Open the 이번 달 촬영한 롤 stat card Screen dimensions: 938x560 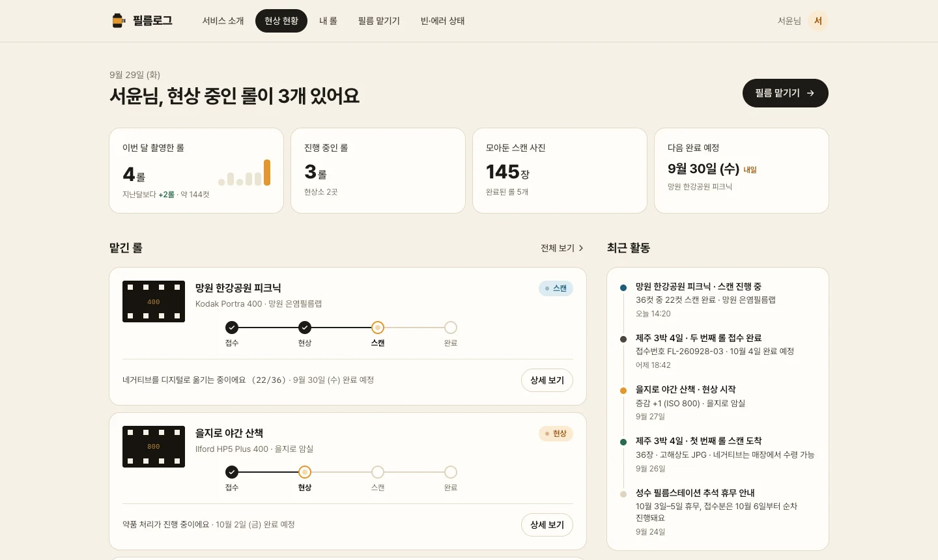point(196,171)
